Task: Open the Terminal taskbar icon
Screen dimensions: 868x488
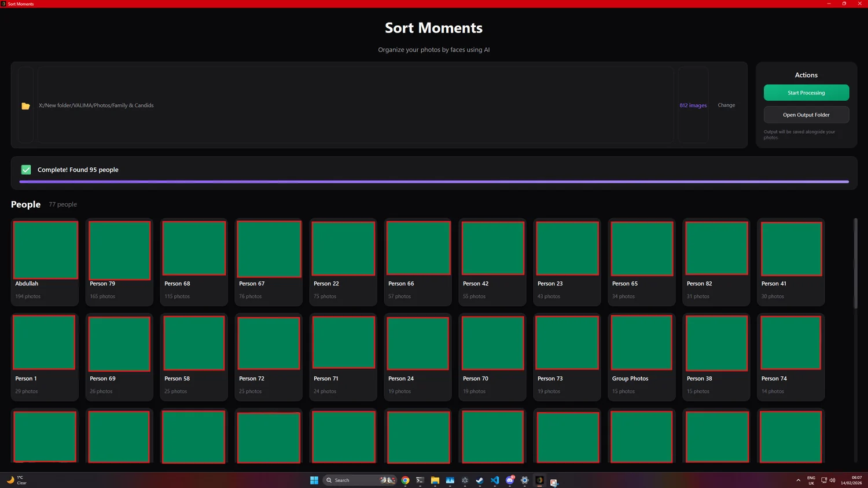Action: pos(420,480)
